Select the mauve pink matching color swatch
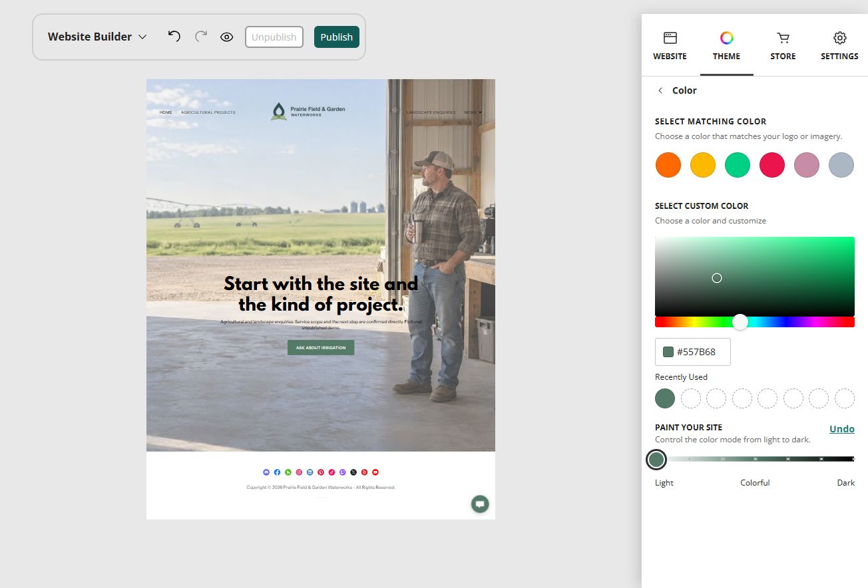Image resolution: width=868 pixels, height=588 pixels. 807,165
